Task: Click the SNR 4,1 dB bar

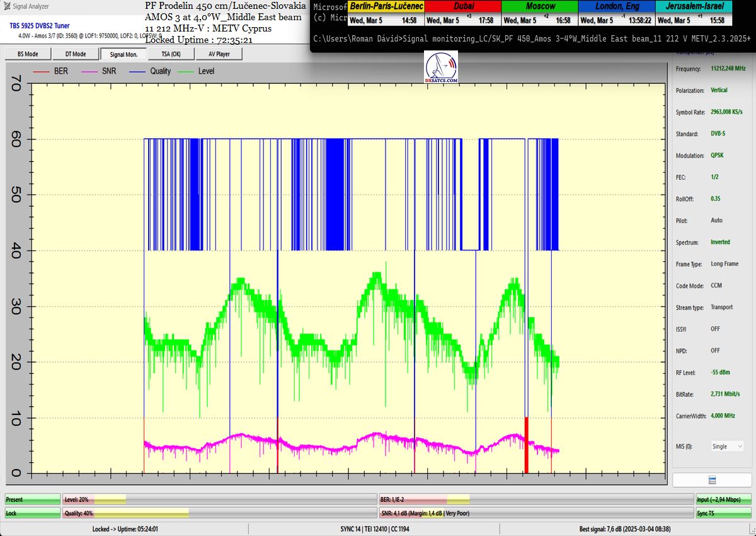Action: tap(535, 513)
